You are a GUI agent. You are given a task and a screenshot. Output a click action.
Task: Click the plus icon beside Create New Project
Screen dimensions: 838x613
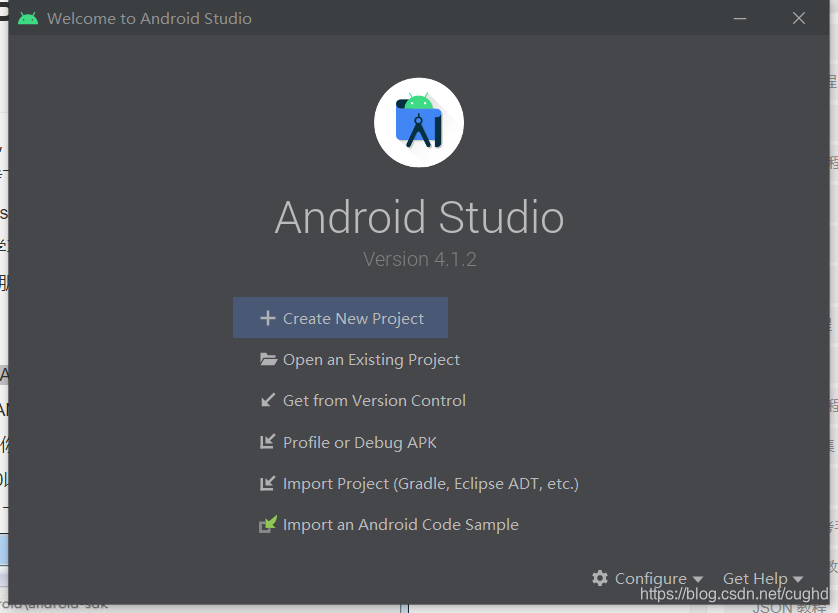click(x=268, y=319)
